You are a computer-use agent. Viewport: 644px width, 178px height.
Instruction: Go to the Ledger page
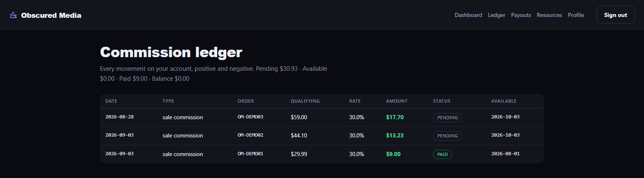[x=496, y=15]
